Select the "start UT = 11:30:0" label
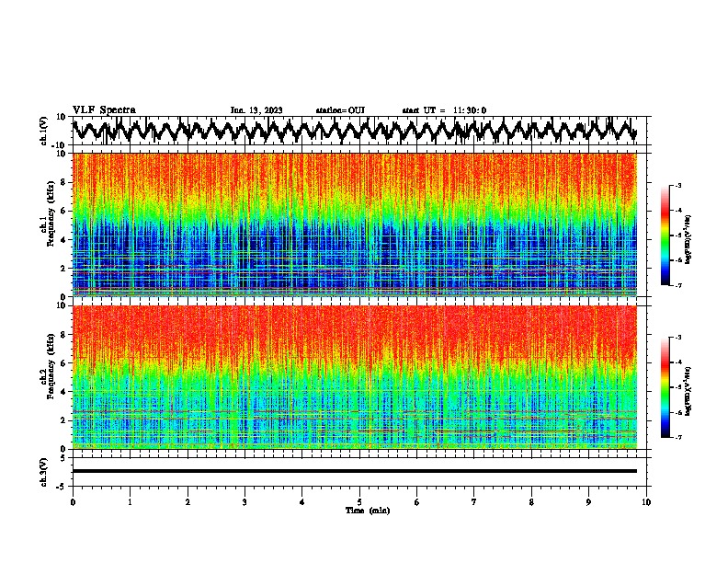Viewport: 728px width, 563px height. 444,110
